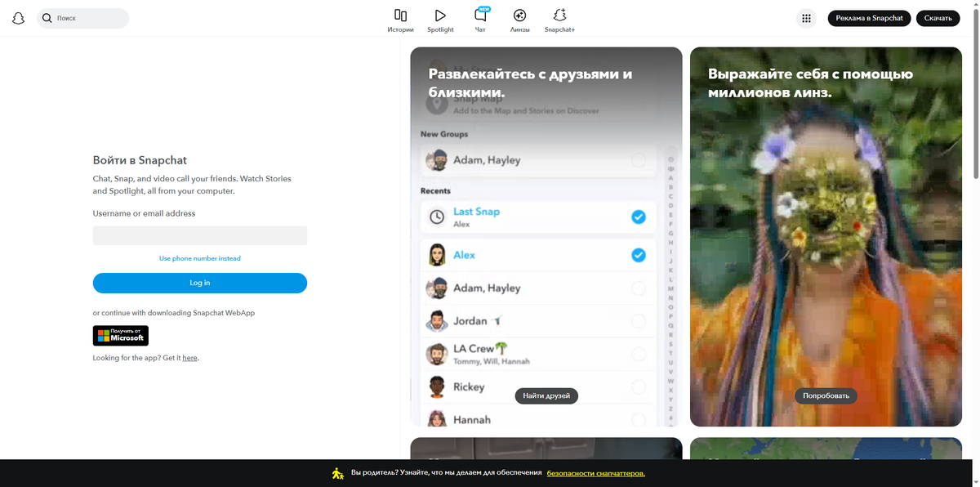Click безопасности снапчаттеров link

(595, 473)
